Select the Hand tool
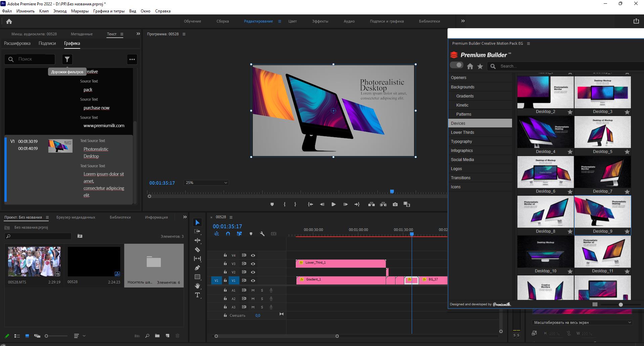 (x=197, y=286)
